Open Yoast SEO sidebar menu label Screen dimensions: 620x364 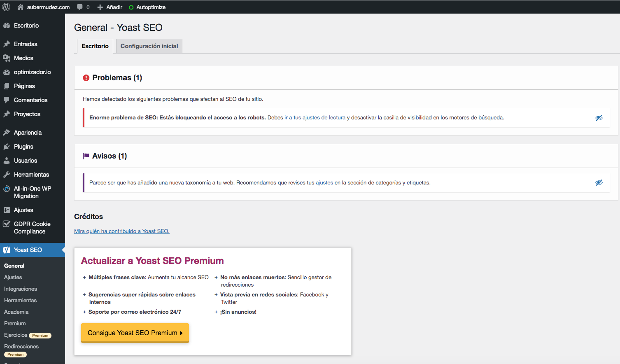pos(28,250)
